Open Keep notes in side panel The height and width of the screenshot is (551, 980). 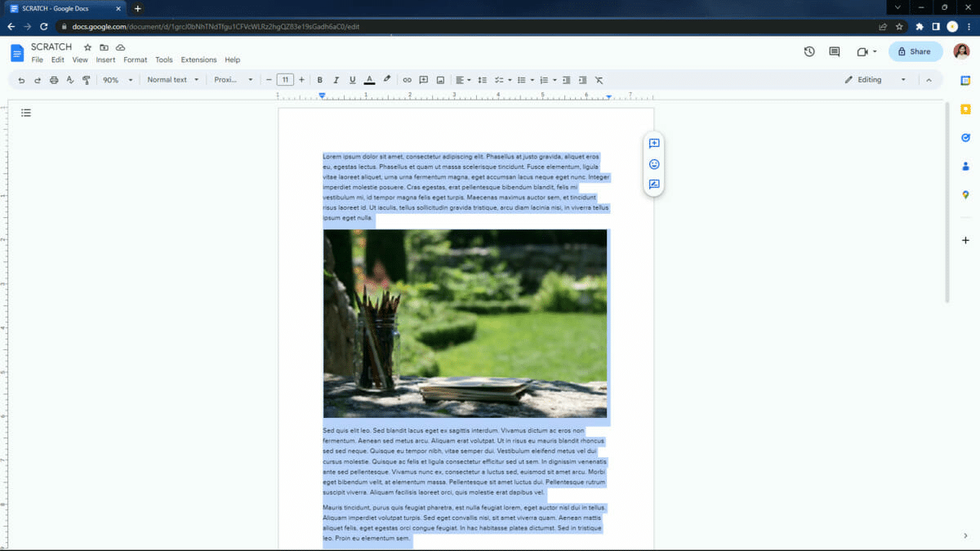pyautogui.click(x=965, y=109)
